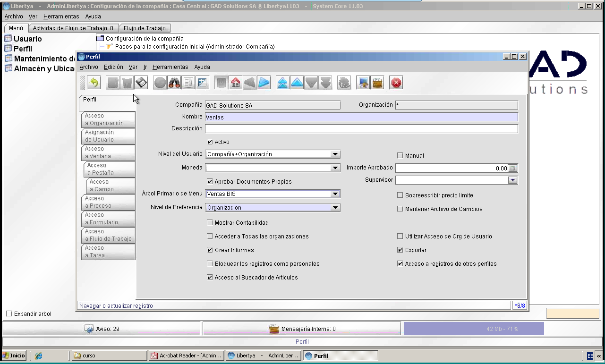Jump to first record with double-up arrow

282,83
